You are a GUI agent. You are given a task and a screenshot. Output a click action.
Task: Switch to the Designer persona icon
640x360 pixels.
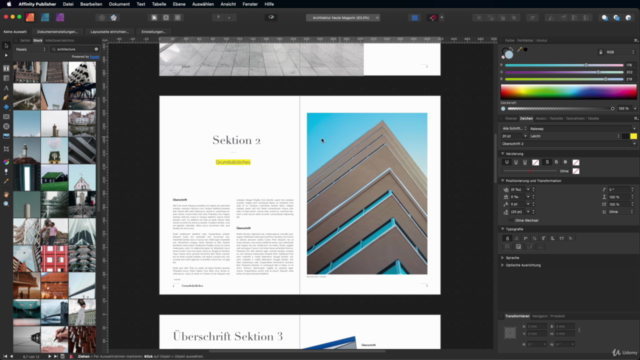point(45,17)
